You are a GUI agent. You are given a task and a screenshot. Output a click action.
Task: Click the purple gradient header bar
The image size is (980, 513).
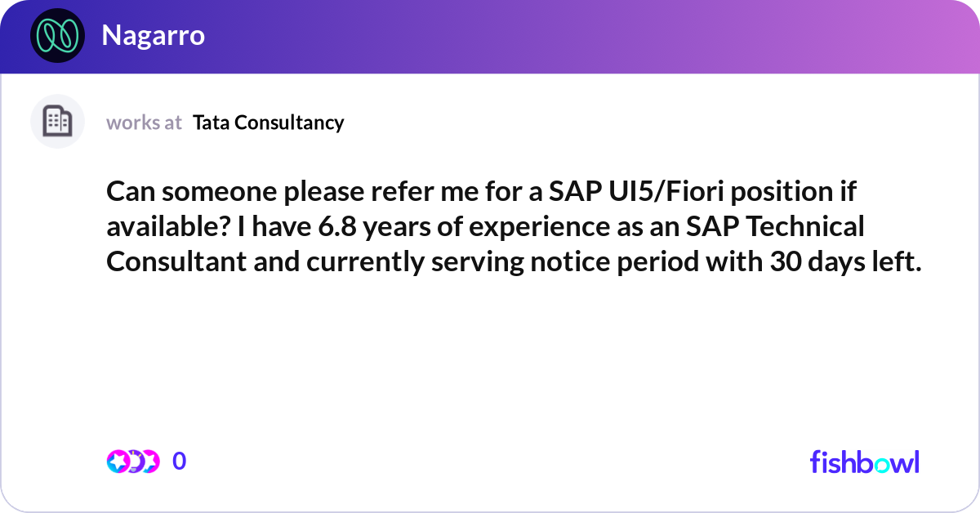tap(490, 37)
